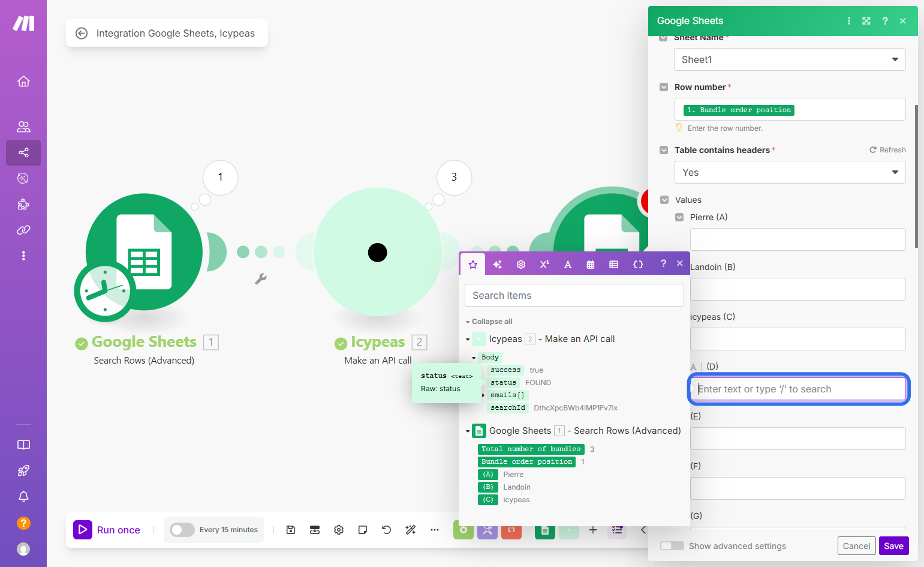Click the Save button
This screenshot has width=924, height=567.
893,546
